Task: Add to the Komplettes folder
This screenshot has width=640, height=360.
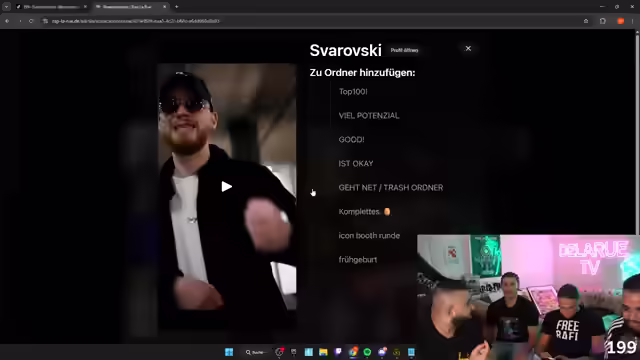Action: [364, 211]
